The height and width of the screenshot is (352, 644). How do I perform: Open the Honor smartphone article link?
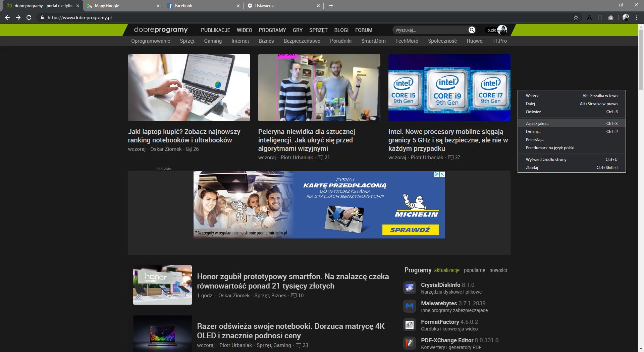click(292, 281)
